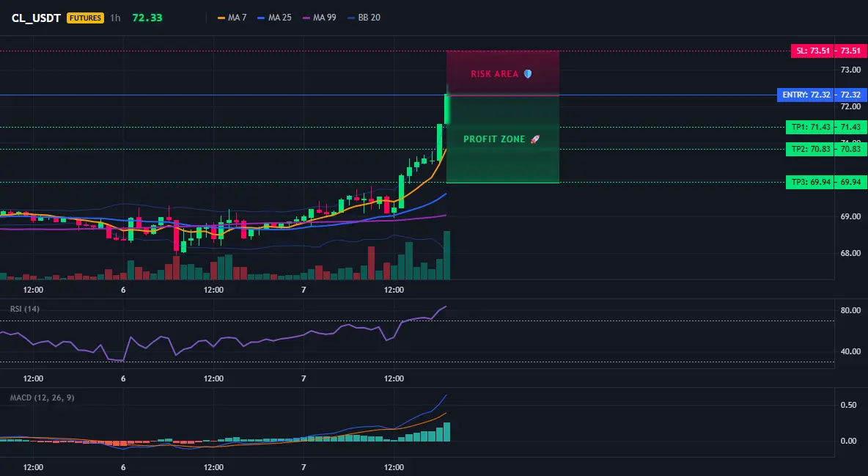Image resolution: width=868 pixels, height=476 pixels.
Task: Click the 69.00 price axis value
Action: [x=851, y=216]
